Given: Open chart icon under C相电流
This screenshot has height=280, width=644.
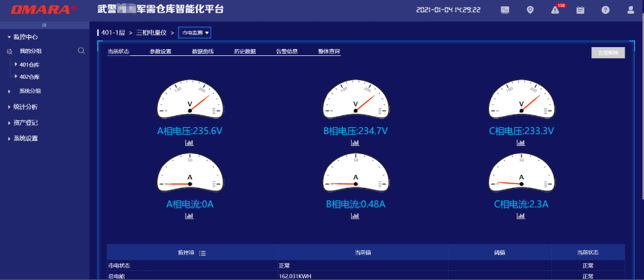Looking at the screenshot, I should (521, 216).
